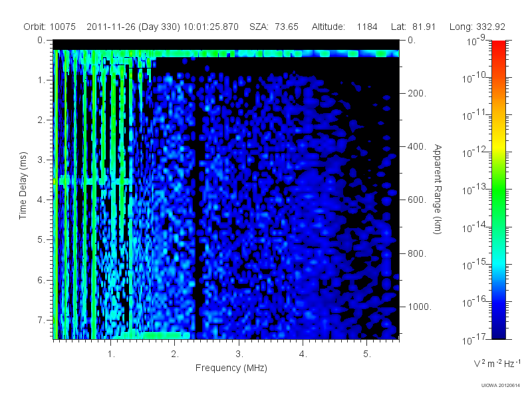Click the yellow band of the colorbar

pyautogui.click(x=498, y=146)
